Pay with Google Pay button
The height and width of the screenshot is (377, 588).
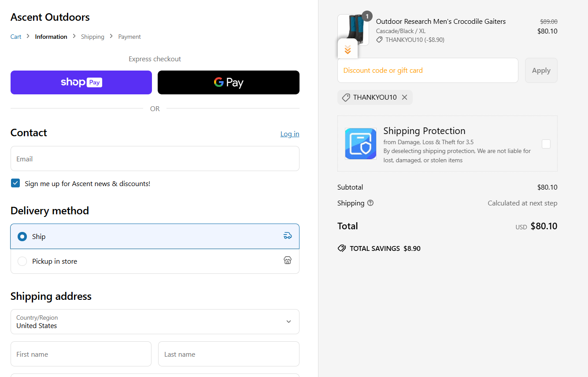pyautogui.click(x=229, y=82)
